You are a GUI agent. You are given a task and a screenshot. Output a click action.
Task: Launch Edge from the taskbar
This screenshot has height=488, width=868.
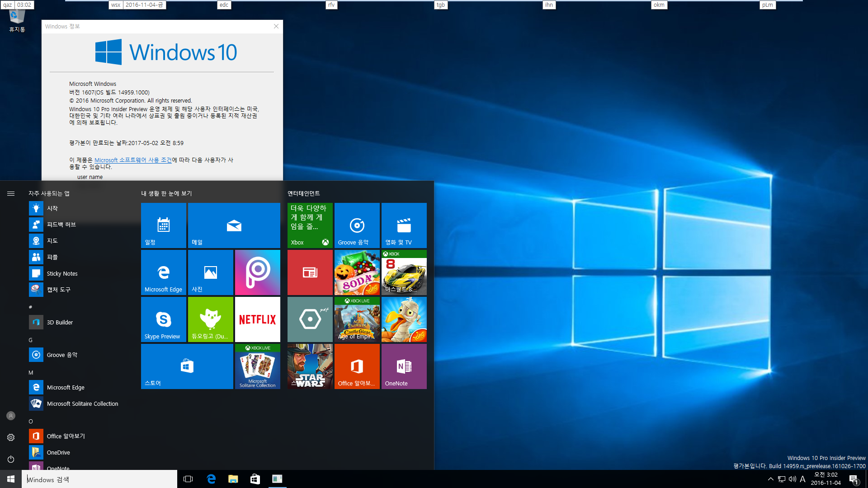coord(211,479)
